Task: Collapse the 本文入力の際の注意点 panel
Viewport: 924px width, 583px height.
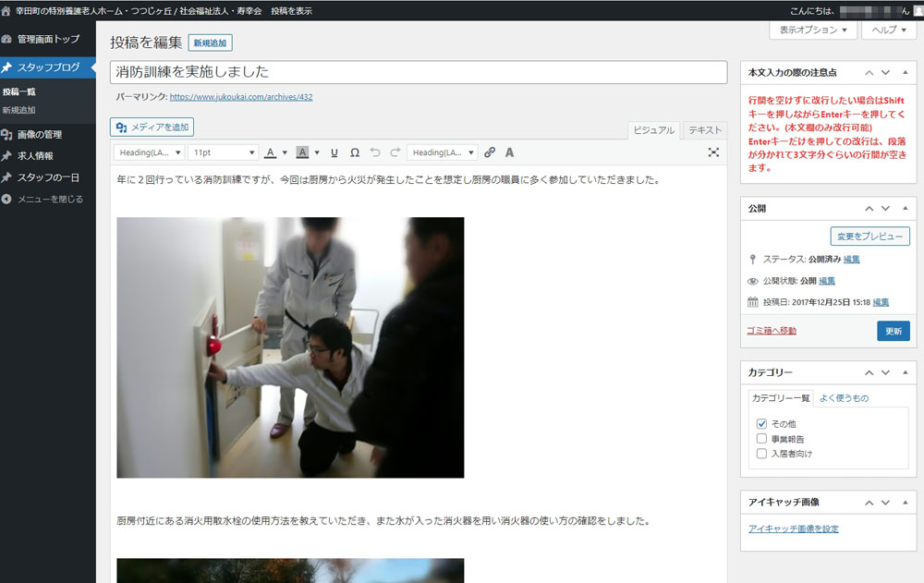Action: (x=906, y=72)
